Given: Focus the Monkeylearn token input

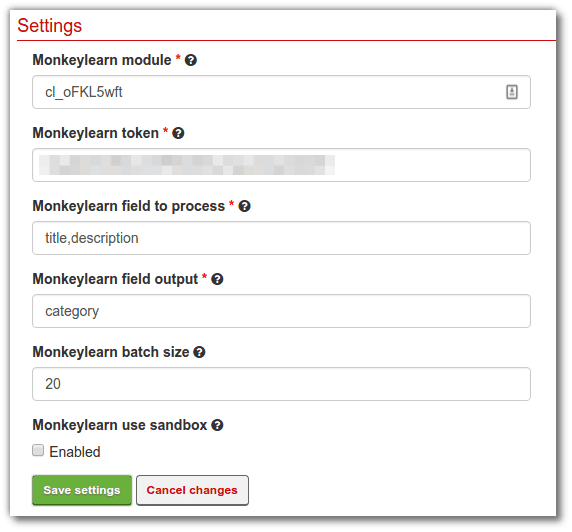Looking at the screenshot, I should (x=281, y=165).
